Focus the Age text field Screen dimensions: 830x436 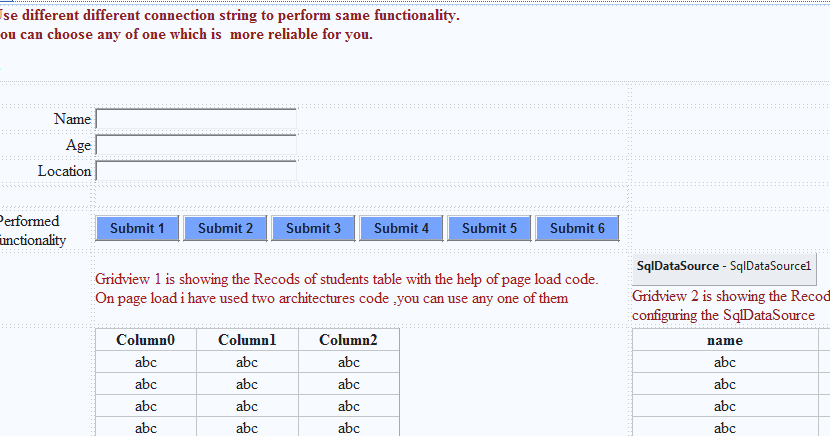(196, 145)
